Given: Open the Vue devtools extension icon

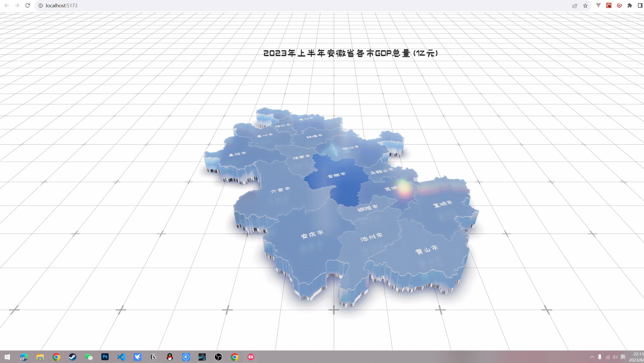Looking at the screenshot, I should coord(598,5).
